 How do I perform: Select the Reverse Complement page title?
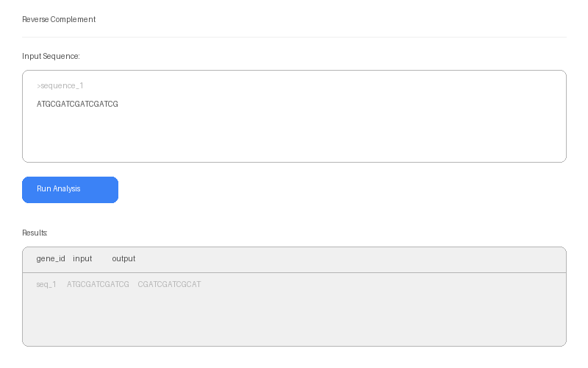59,20
